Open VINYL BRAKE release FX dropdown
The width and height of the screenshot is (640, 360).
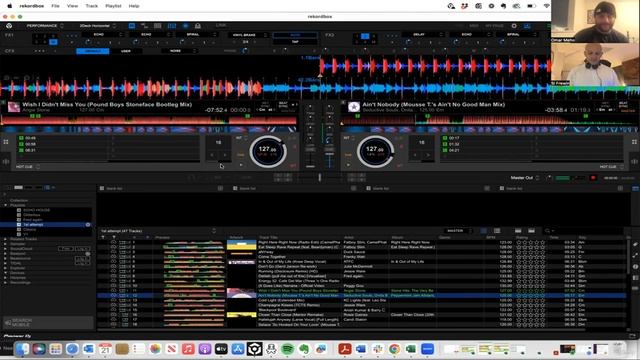point(247,35)
